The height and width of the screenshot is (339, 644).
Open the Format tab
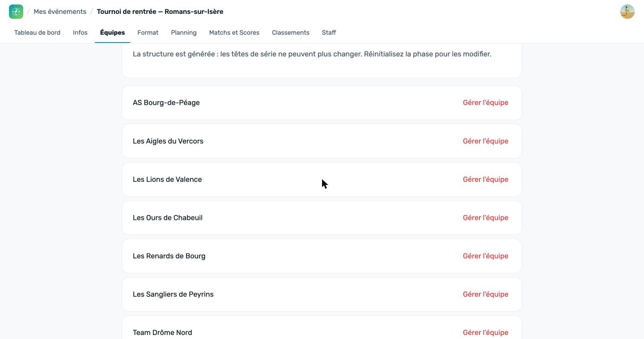click(x=148, y=33)
